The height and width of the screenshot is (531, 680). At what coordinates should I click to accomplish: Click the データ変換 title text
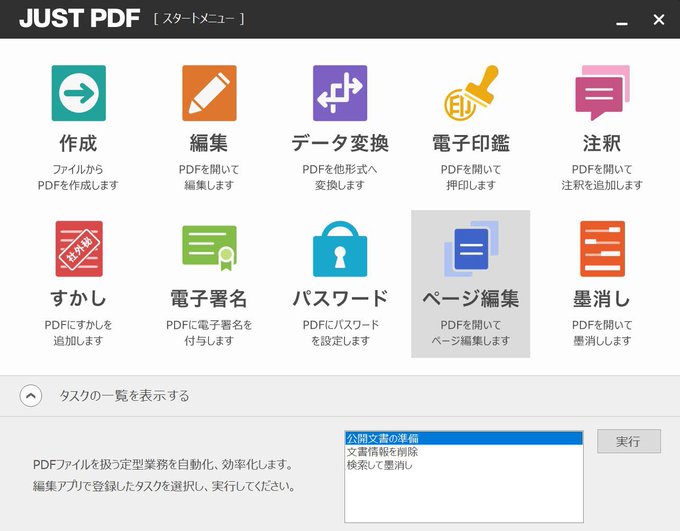click(340, 143)
